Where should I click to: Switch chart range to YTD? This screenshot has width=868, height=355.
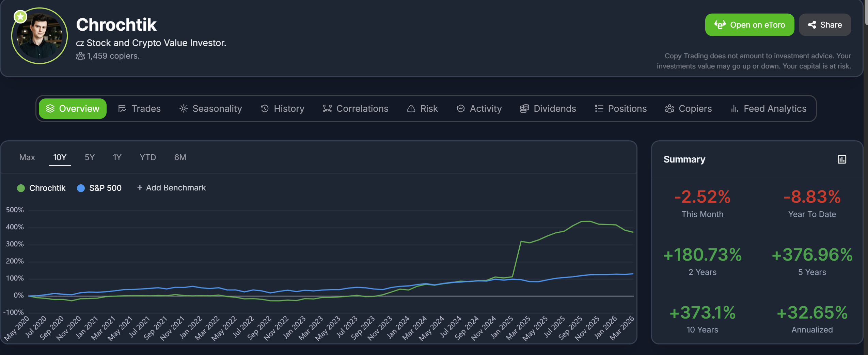tap(148, 157)
